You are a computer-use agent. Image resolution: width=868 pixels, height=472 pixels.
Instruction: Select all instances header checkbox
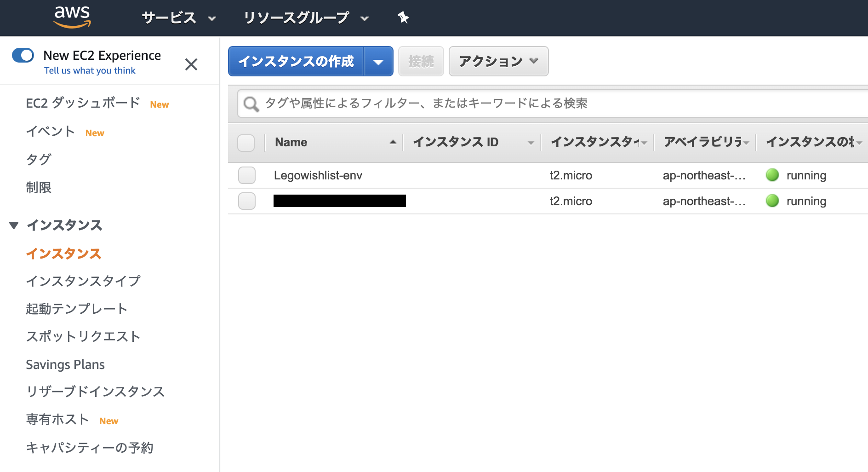click(246, 143)
